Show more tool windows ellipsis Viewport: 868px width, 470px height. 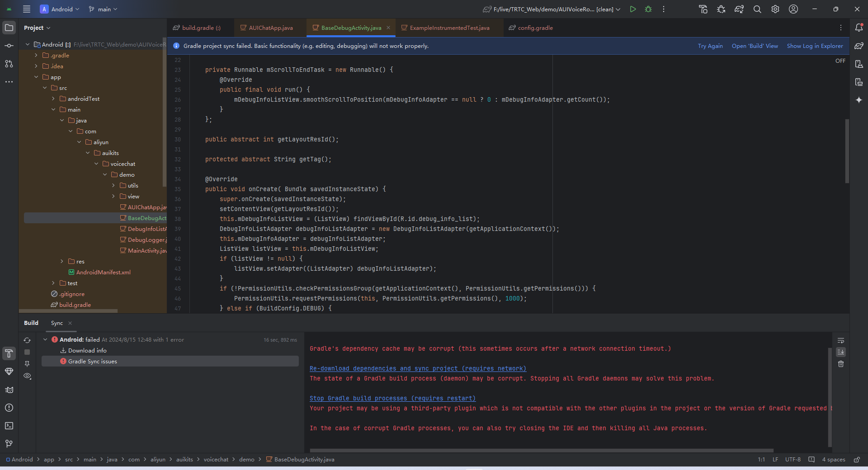click(x=9, y=82)
